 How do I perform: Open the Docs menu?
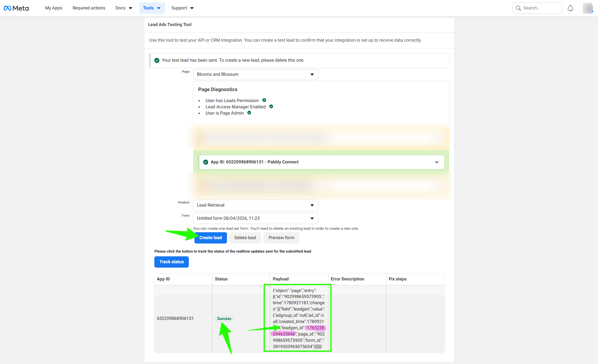coord(124,8)
